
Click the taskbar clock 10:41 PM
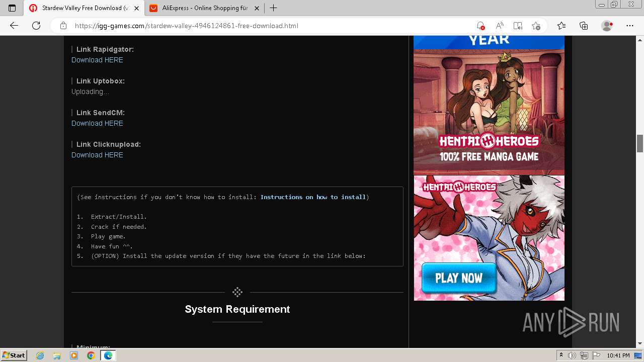point(618,355)
